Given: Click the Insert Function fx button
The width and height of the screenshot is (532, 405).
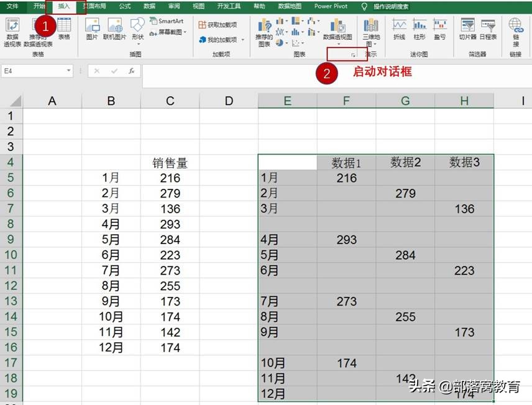Looking at the screenshot, I should [132, 71].
